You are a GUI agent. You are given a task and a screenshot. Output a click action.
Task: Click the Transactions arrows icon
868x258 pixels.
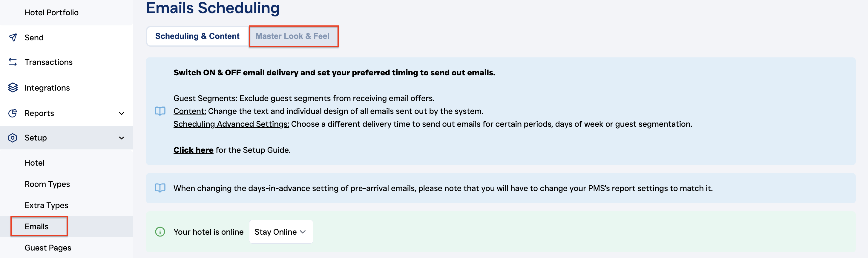pos(13,62)
